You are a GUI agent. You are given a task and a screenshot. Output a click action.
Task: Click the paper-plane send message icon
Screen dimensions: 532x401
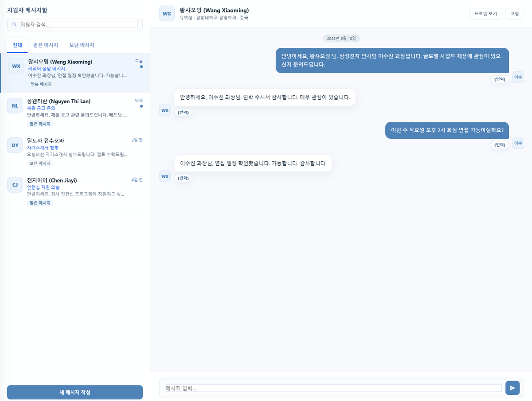pos(512,388)
